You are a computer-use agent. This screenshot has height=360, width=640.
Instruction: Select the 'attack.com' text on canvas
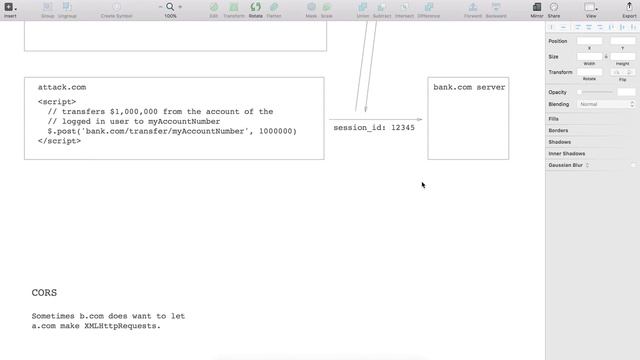tap(62, 87)
